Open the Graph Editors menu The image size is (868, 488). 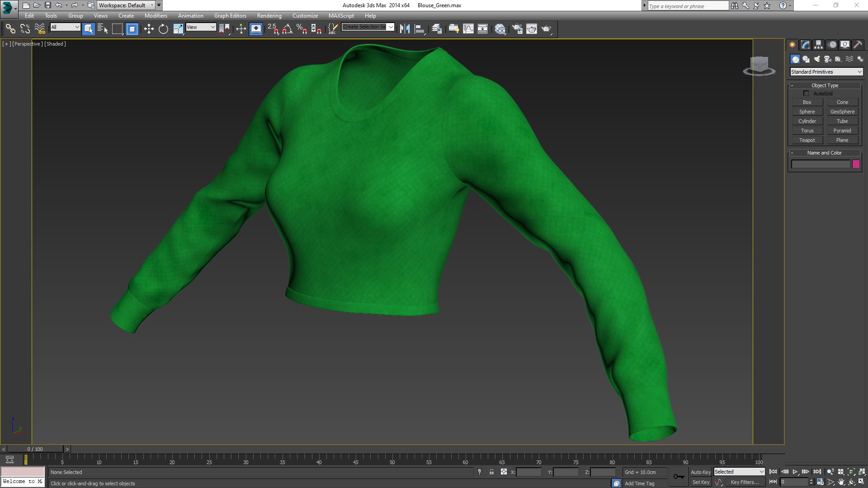[230, 15]
